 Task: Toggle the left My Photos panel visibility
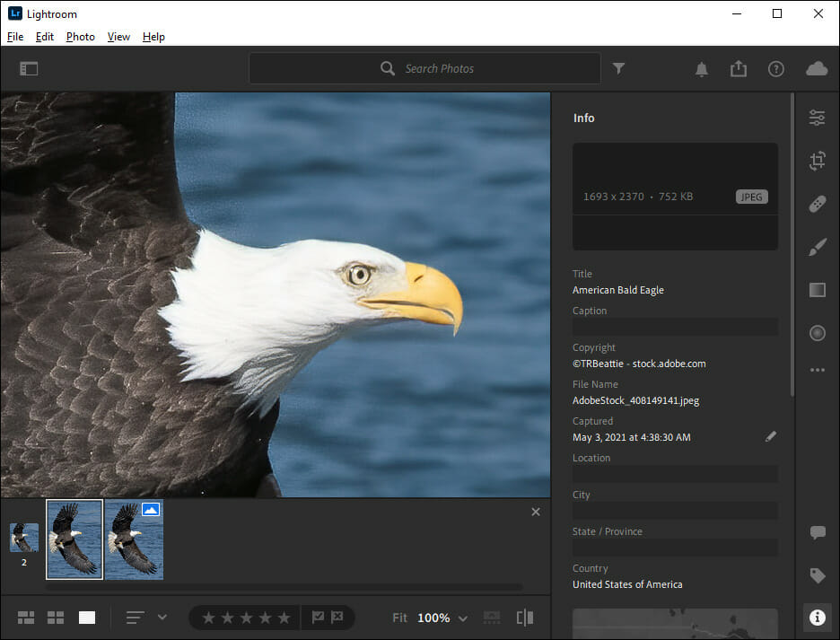click(x=28, y=68)
